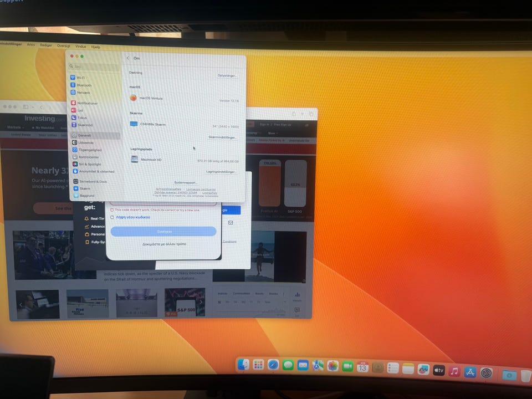Screen dimensions: 532x399
Task: Click the trading floor news photo
Action: [x=43, y=255]
